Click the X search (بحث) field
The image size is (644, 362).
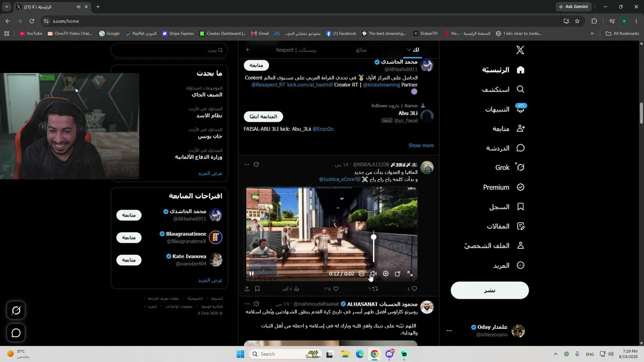[x=169, y=50]
